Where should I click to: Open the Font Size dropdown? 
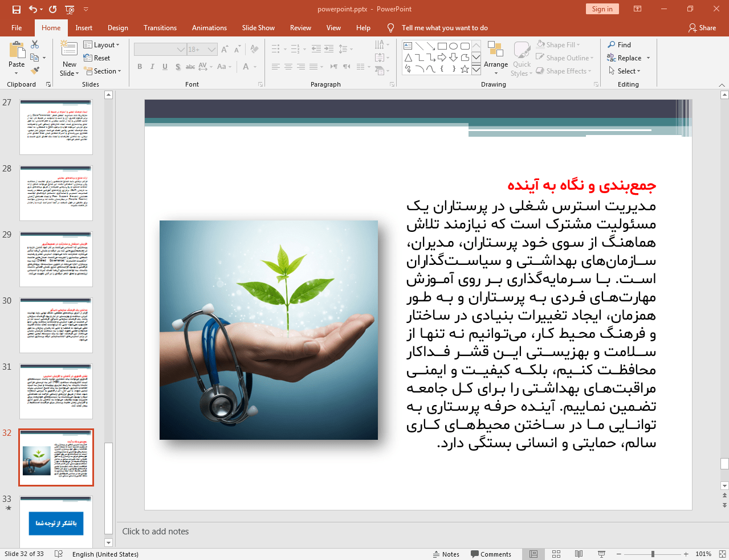(x=211, y=50)
